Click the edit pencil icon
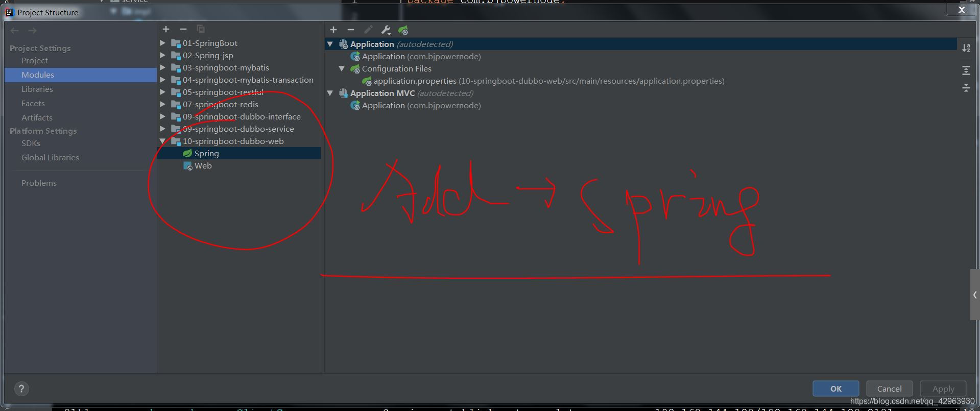The width and height of the screenshot is (980, 411). pyautogui.click(x=368, y=30)
